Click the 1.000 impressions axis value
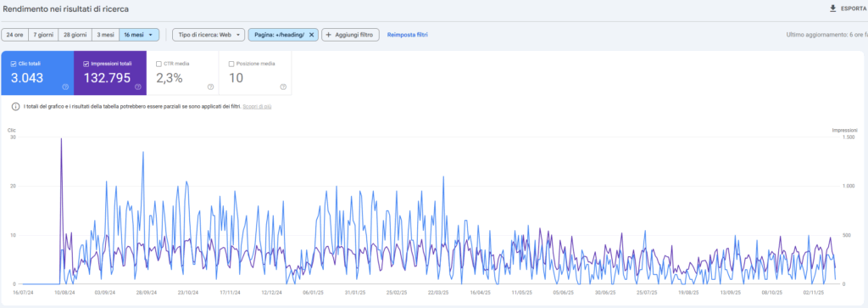Viewport: 868px width, 308px height. [849, 186]
